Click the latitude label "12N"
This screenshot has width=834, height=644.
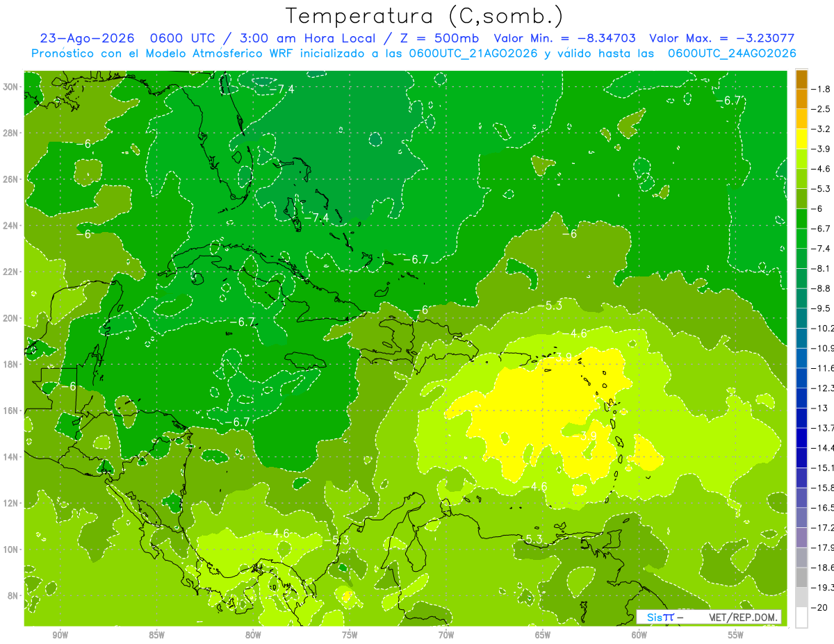pos(10,503)
